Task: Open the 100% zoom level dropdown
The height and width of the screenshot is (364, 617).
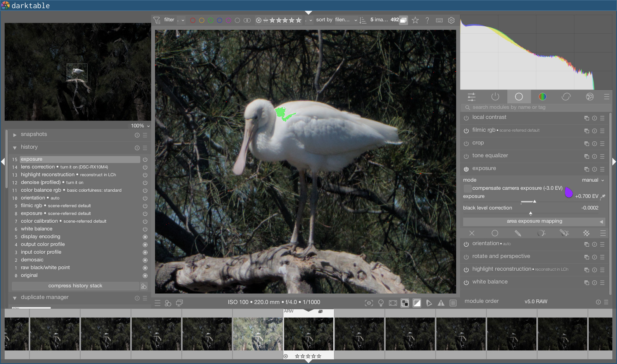Action: [140, 126]
